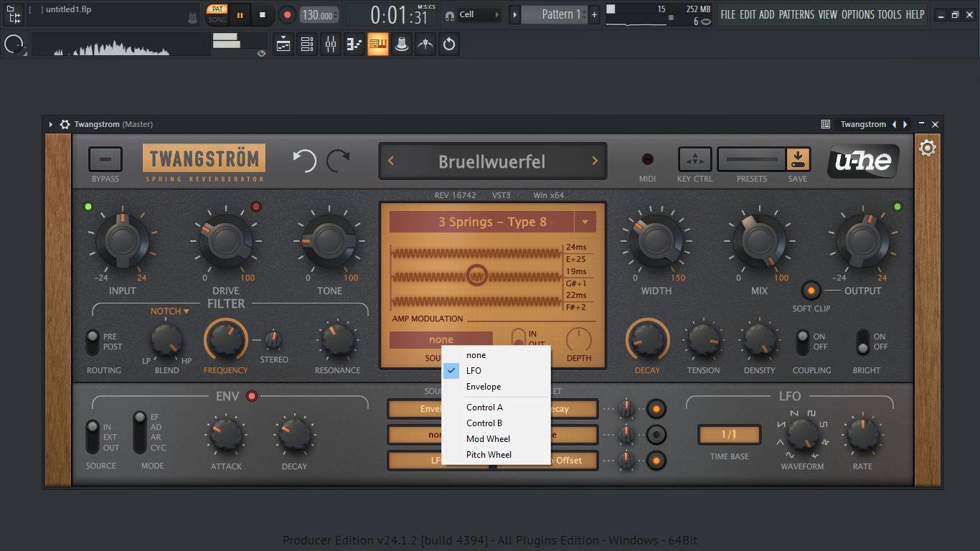Click the headphone metronome icon

point(450,14)
